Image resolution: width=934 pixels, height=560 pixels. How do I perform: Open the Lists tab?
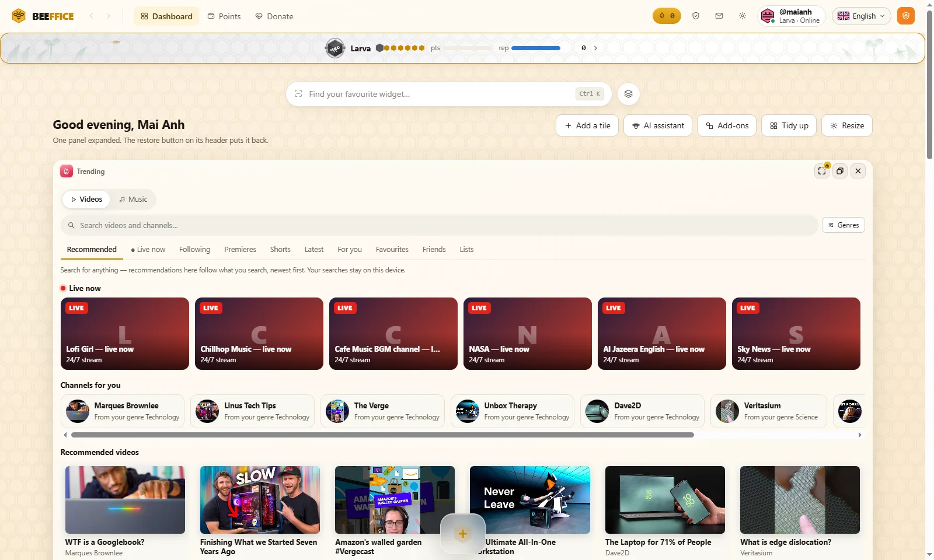466,250
